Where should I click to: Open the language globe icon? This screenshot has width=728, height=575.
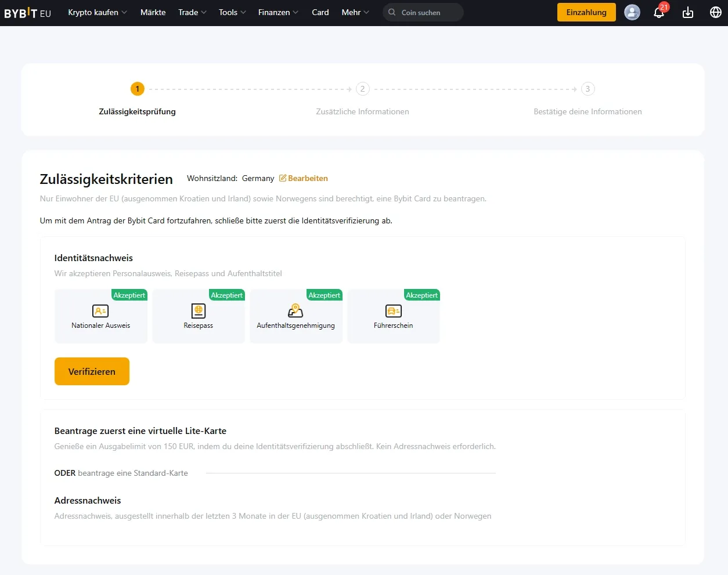(716, 12)
